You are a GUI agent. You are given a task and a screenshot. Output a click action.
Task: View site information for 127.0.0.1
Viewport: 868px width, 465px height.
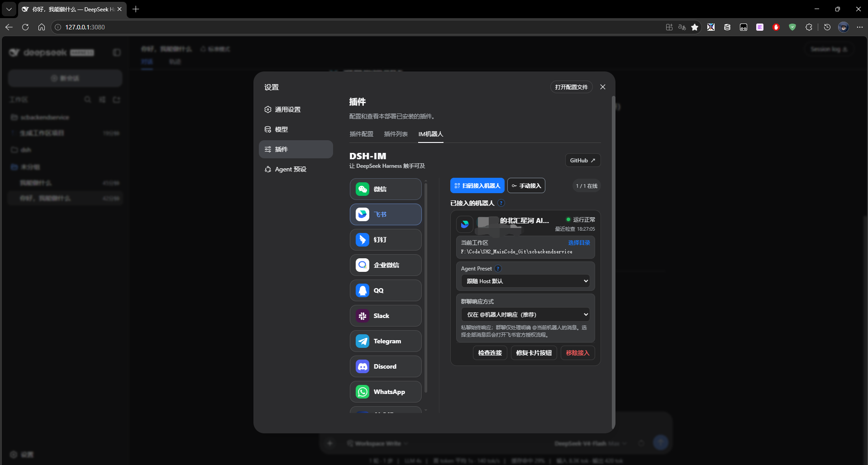pos(58,27)
